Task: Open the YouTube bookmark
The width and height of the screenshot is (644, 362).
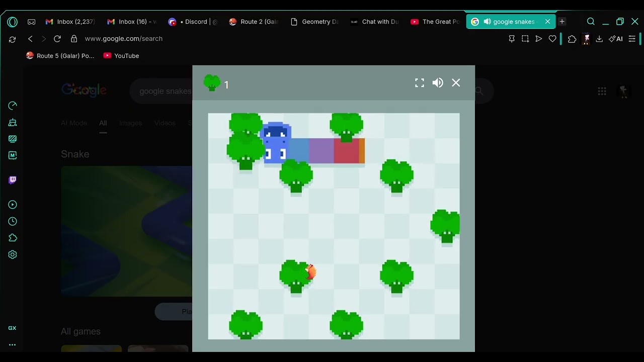Action: pyautogui.click(x=121, y=56)
